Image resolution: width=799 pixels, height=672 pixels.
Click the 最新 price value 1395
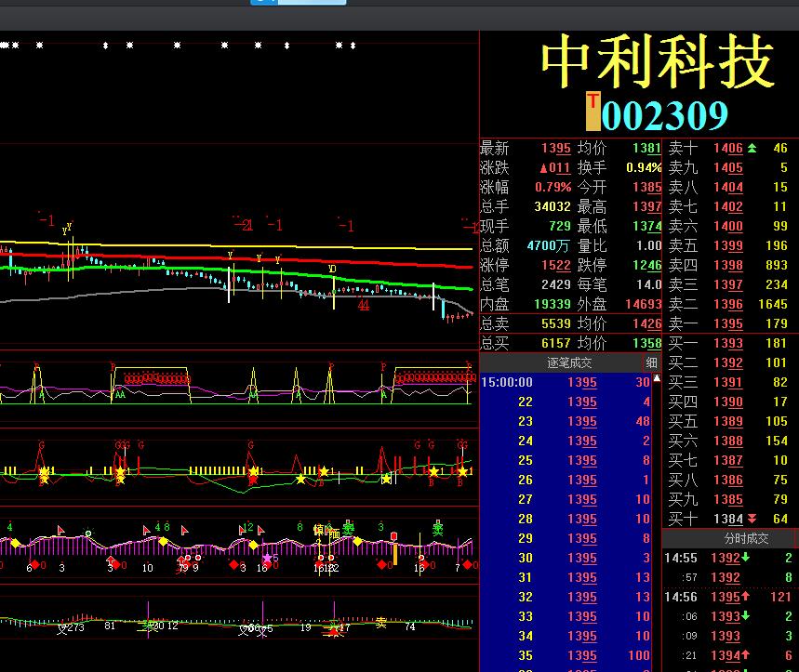[556, 148]
